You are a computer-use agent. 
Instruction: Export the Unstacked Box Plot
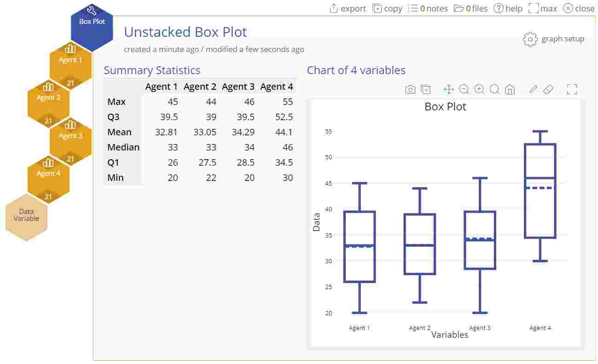click(348, 8)
